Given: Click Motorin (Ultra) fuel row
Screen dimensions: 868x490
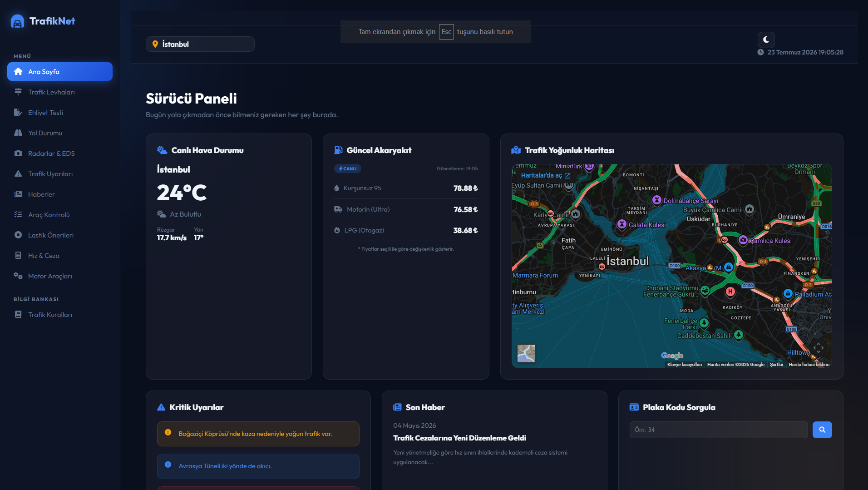Looking at the screenshot, I should point(406,209).
